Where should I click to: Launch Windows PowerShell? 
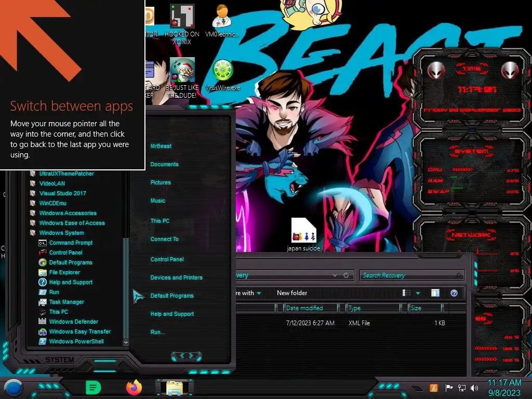coord(76,341)
